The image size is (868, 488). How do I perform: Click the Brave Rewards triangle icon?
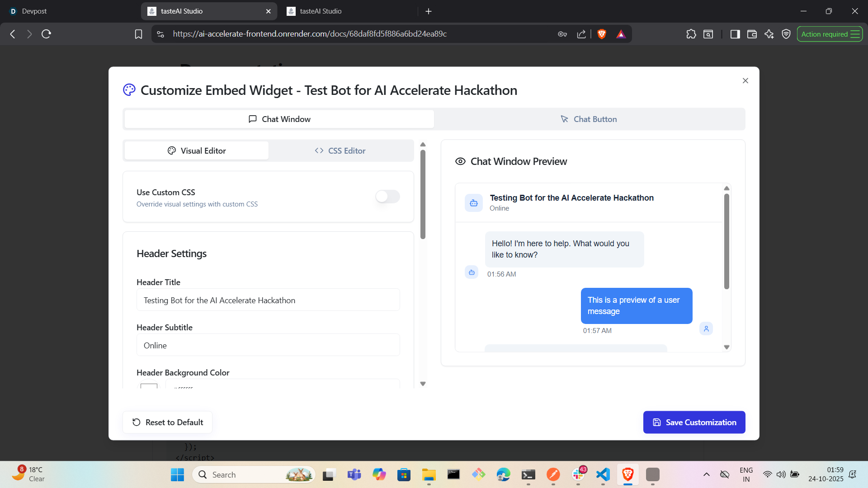coord(621,34)
